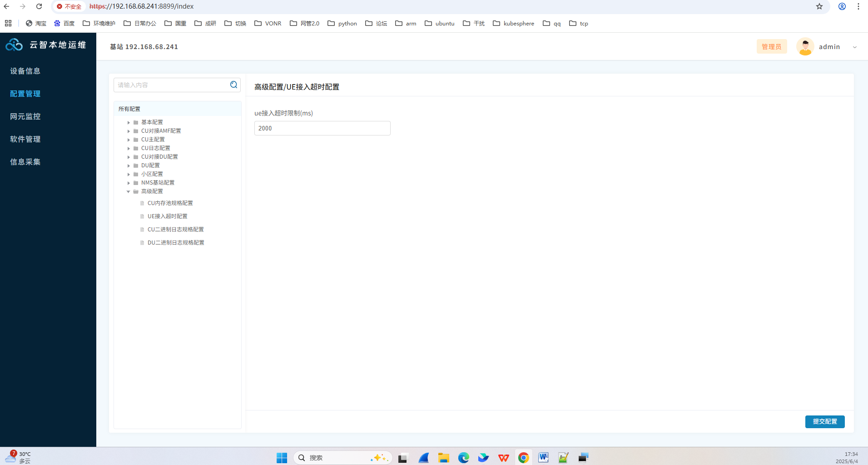Viewport: 868px width, 465px height.
Task: Open 信息采集 in sidebar
Action: pos(25,162)
